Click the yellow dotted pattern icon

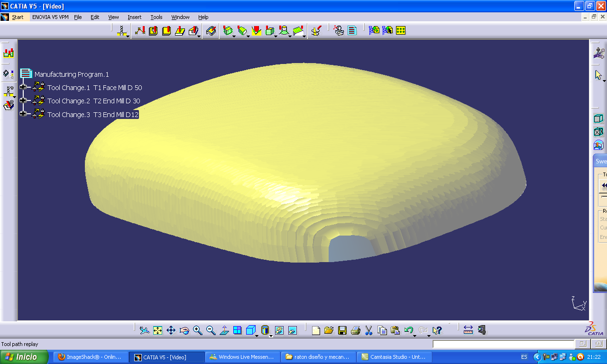(x=401, y=30)
